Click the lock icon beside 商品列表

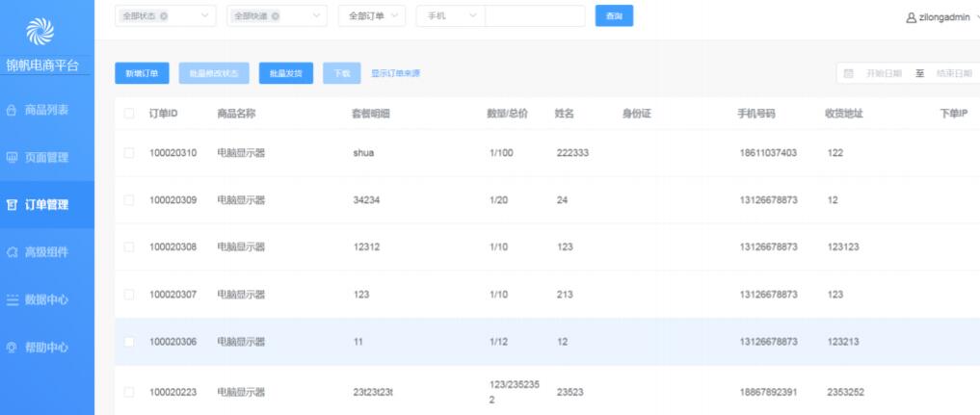click(x=11, y=111)
